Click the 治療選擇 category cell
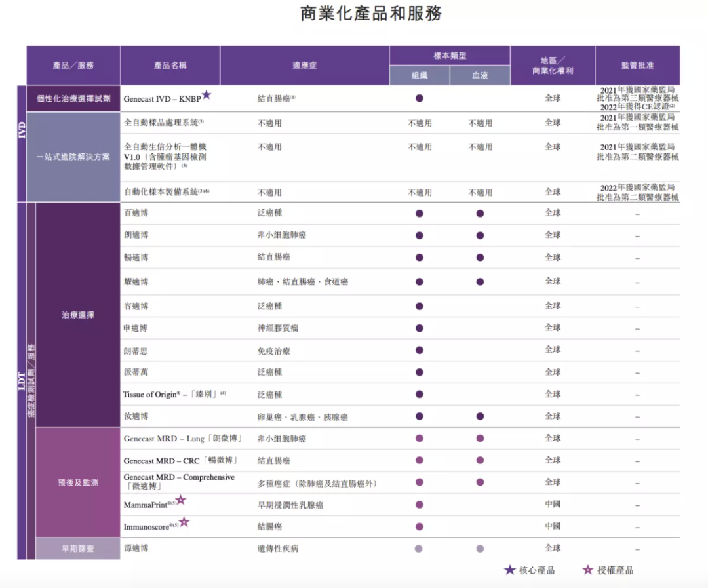708x588 pixels. click(78, 315)
